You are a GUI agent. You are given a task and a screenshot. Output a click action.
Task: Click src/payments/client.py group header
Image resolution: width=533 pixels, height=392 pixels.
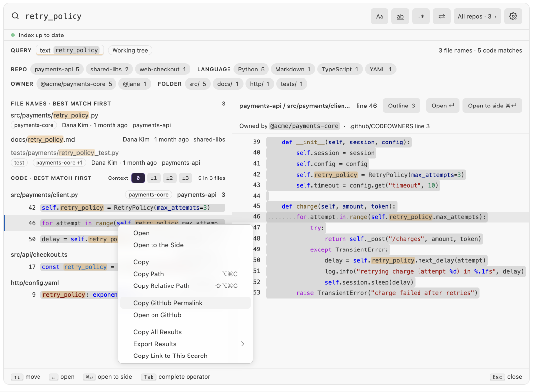point(117,195)
